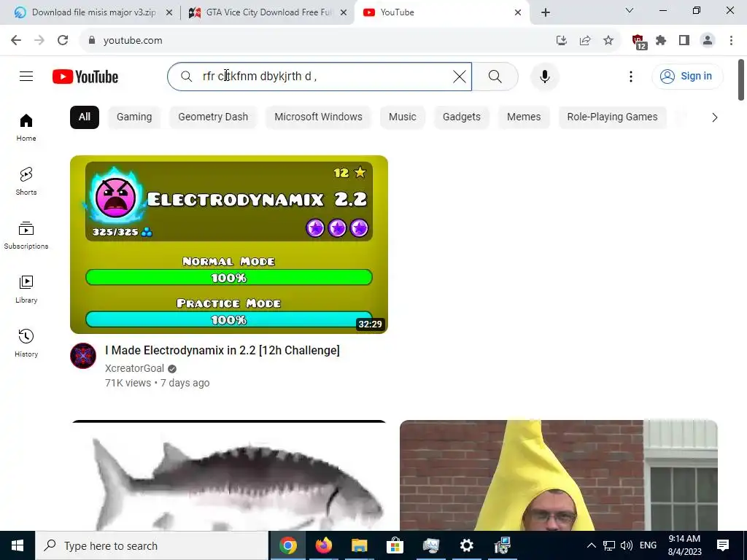Select the Gaming filter chip
Viewport: 747px width, 560px height.
pos(134,117)
